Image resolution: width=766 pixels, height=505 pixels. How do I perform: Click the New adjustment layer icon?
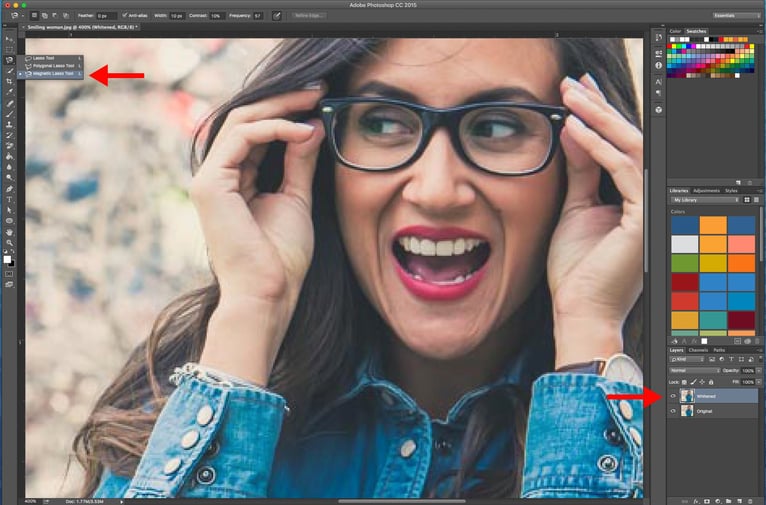[x=718, y=501]
